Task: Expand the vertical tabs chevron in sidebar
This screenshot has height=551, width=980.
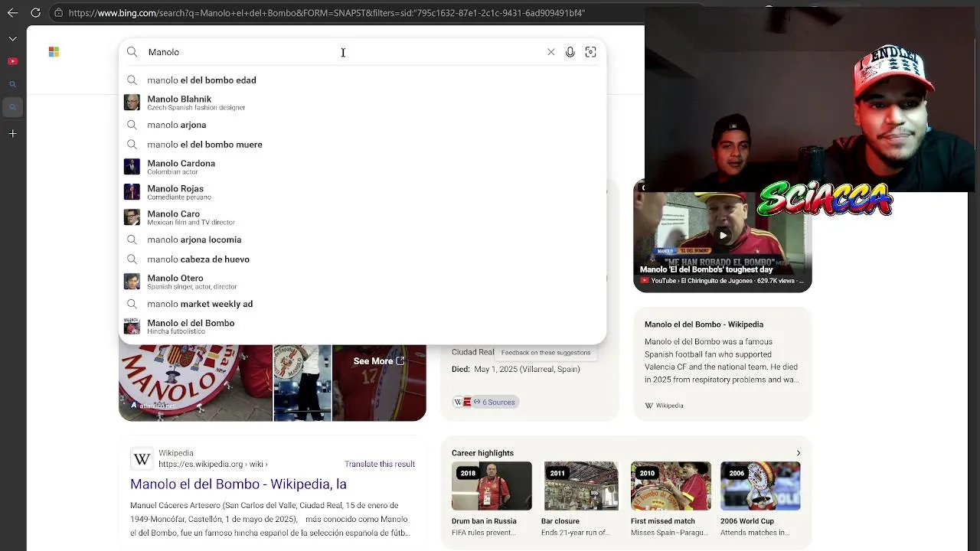Action: 12,38
